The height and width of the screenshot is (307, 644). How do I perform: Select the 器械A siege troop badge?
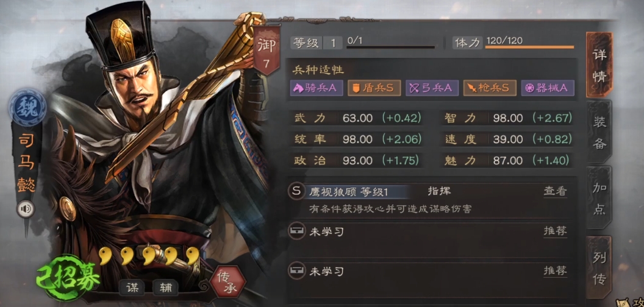(548, 88)
